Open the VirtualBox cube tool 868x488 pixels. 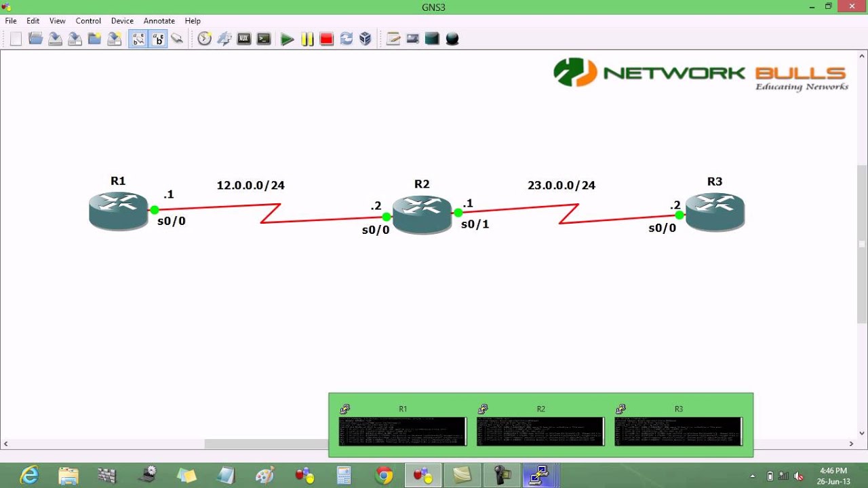point(366,39)
